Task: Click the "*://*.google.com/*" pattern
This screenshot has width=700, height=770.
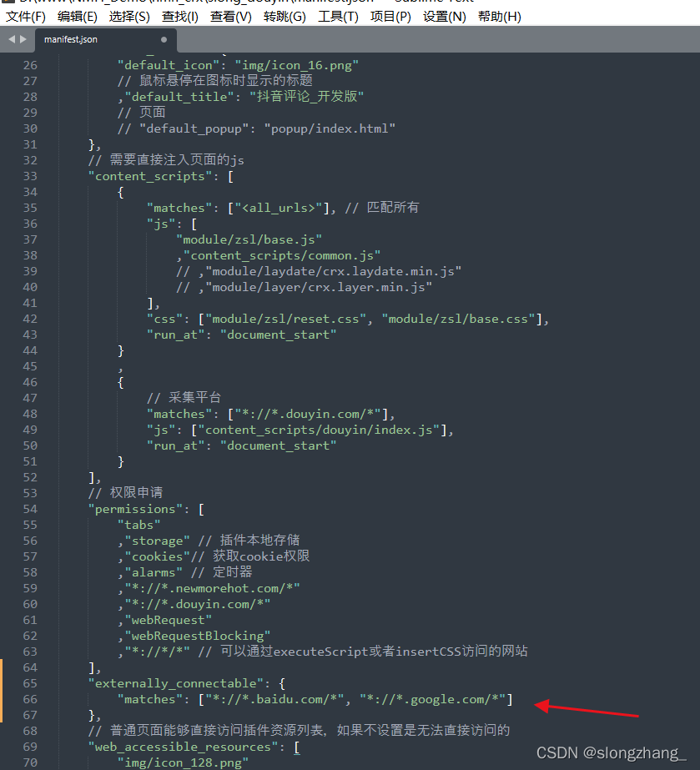Action: coord(432,699)
